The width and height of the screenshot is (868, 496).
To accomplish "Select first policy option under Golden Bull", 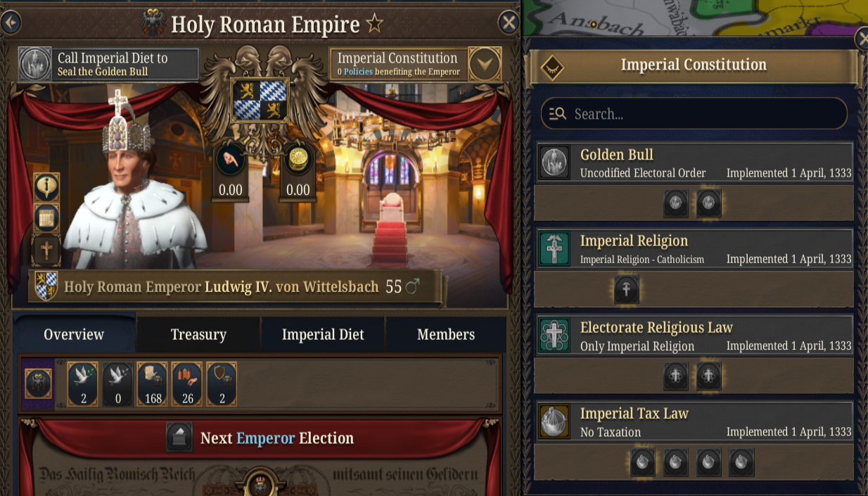I will (676, 203).
